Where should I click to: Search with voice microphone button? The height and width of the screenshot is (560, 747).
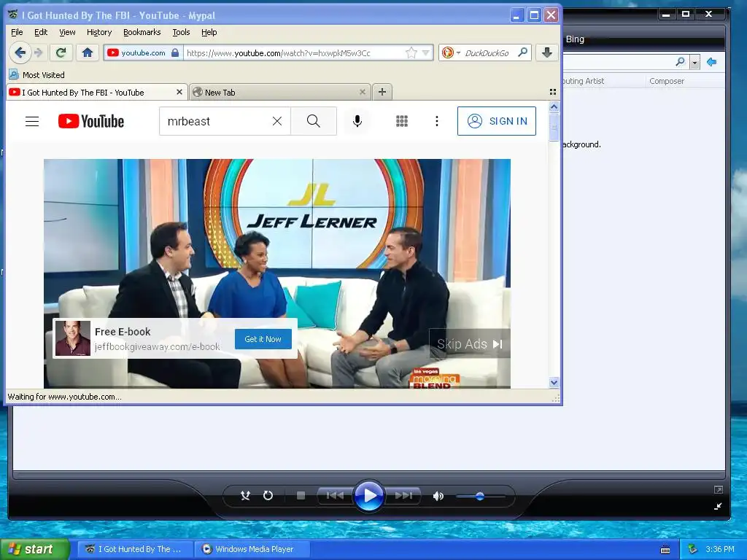[357, 122]
